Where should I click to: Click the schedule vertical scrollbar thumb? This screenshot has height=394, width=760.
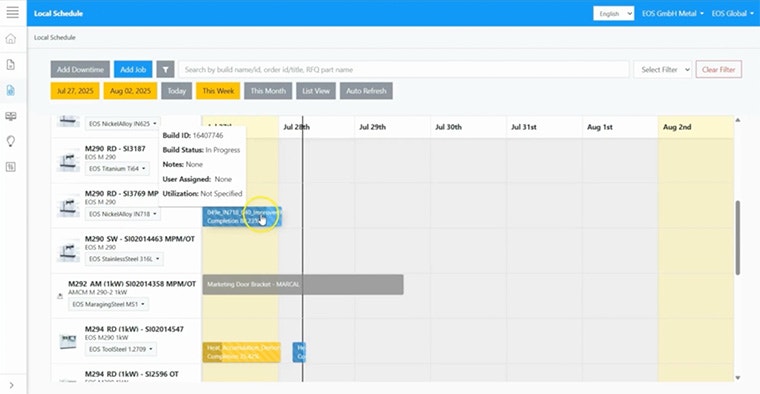[738, 237]
